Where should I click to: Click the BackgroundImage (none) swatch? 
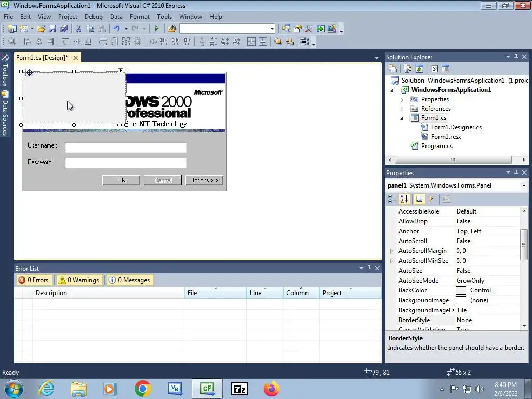tap(460, 300)
